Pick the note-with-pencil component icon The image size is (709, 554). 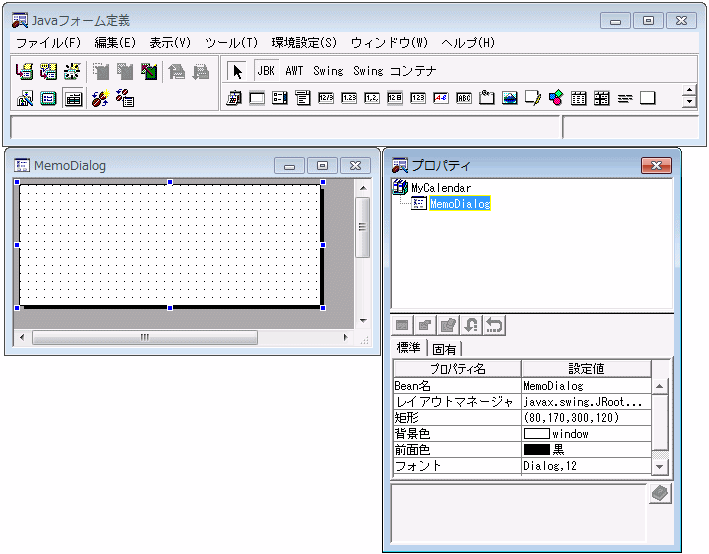pyautogui.click(x=533, y=98)
